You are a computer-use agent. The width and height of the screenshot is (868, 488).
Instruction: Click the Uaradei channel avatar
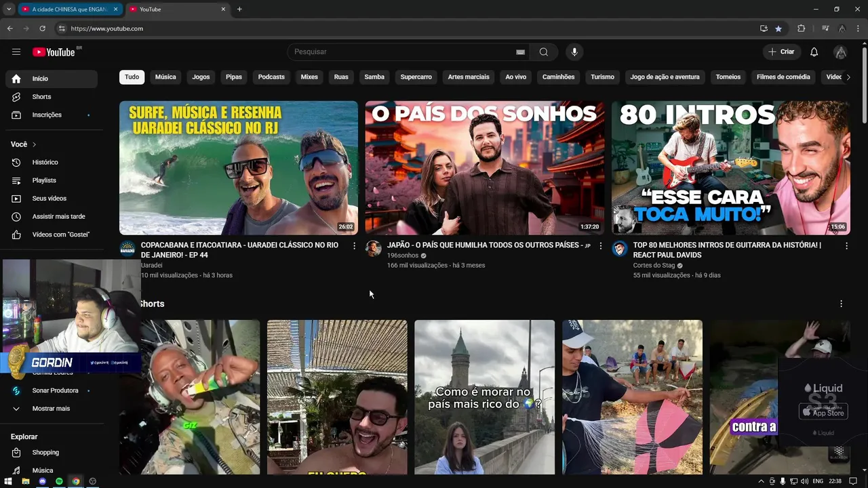pos(127,249)
